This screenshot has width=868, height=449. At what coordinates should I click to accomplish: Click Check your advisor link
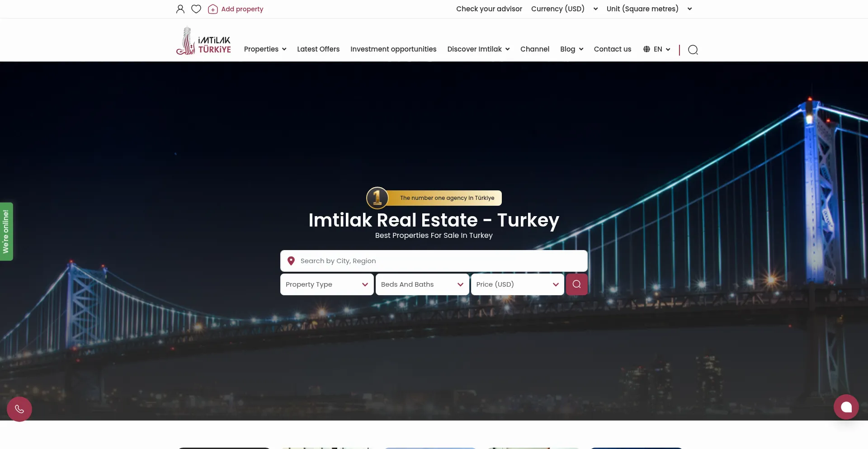[x=489, y=9]
